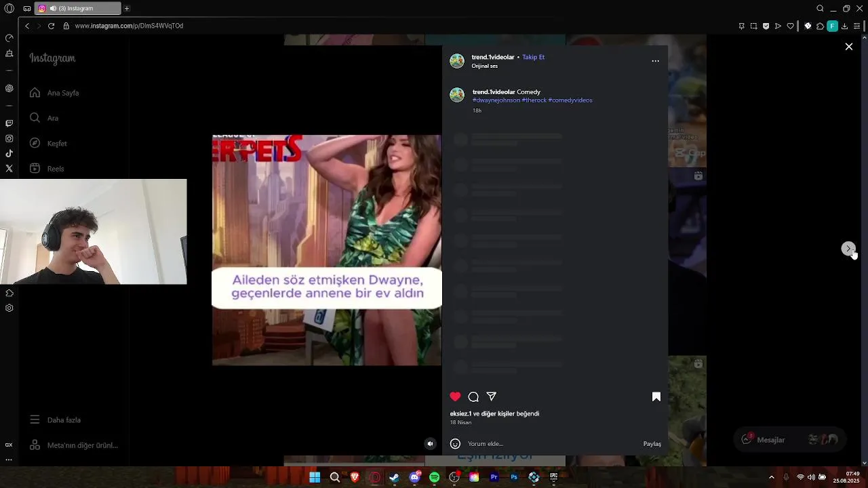This screenshot has width=868, height=488.
Task: Open TikTok in Opera sidebar
Action: 9,153
